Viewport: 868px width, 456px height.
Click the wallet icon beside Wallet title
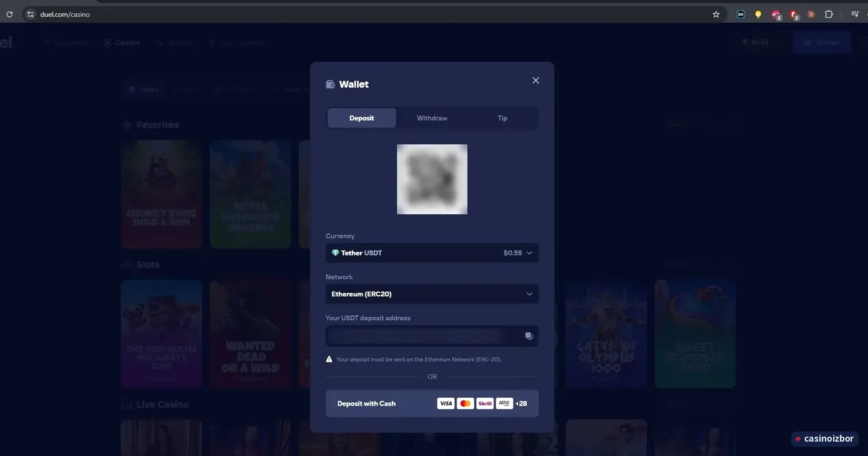(x=331, y=84)
